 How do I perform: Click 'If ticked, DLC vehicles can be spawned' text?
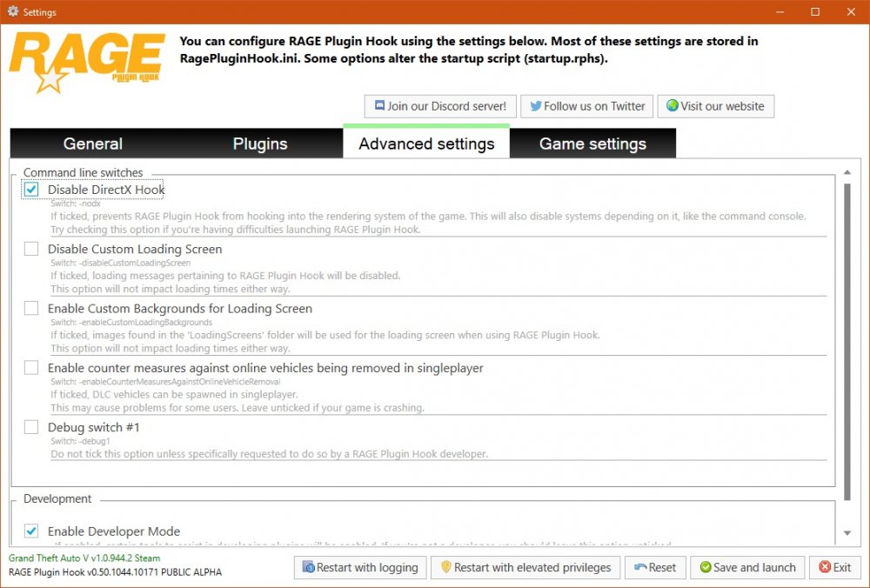click(x=174, y=394)
